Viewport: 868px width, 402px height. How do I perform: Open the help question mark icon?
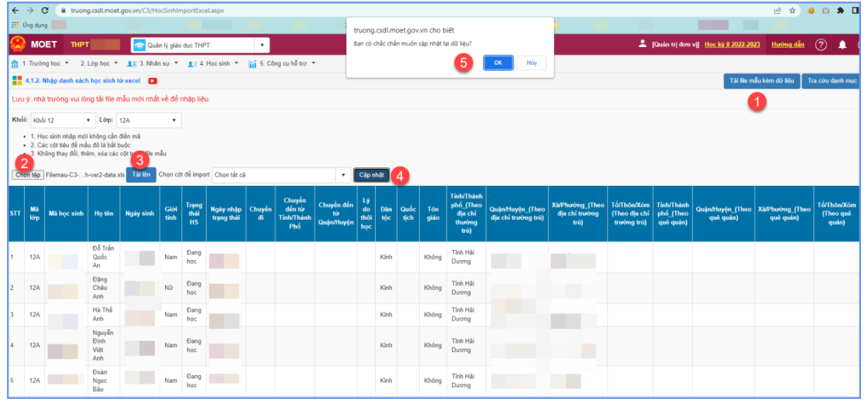pyautogui.click(x=821, y=45)
